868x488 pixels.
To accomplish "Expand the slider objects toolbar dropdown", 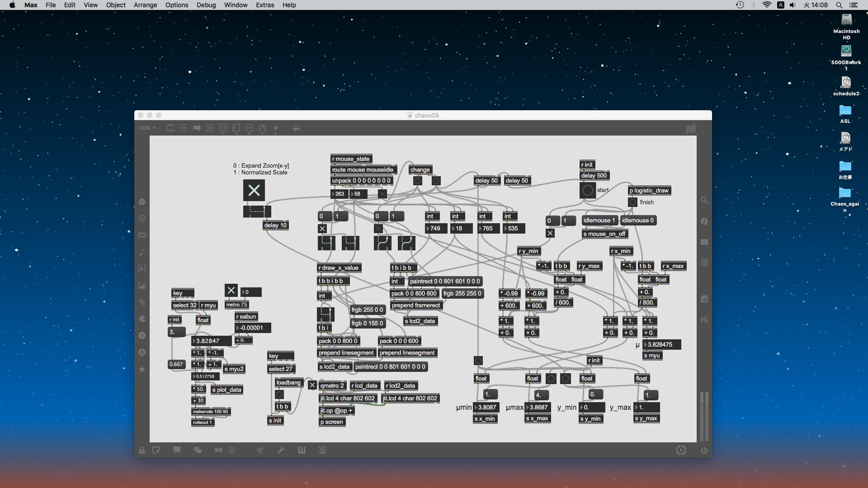I will coord(249,128).
